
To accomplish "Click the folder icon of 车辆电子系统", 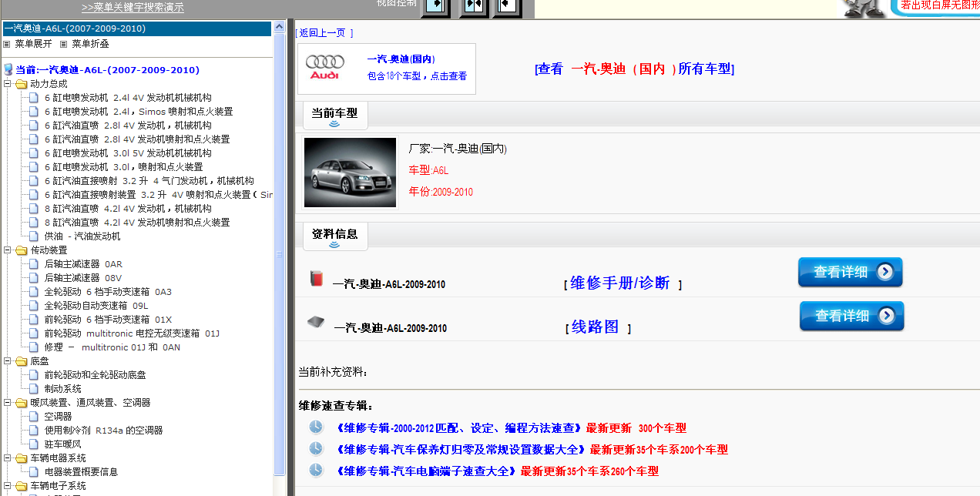I will pos(21,485).
